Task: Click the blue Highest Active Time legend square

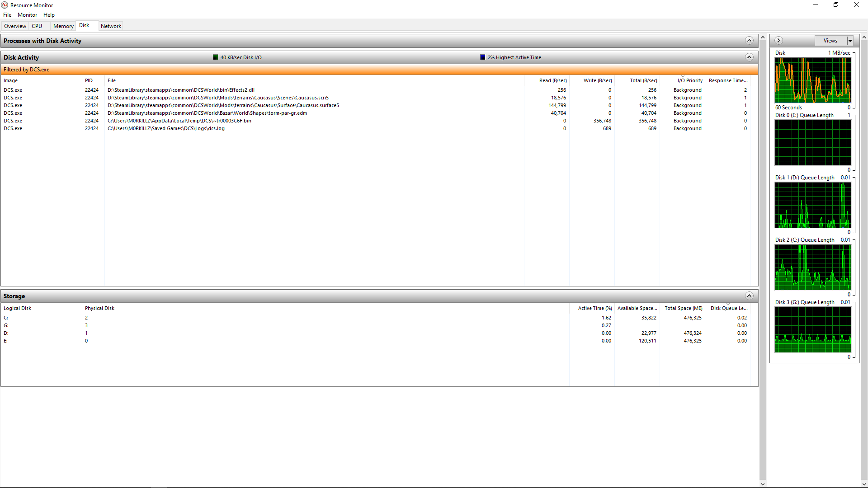Action: pos(483,57)
